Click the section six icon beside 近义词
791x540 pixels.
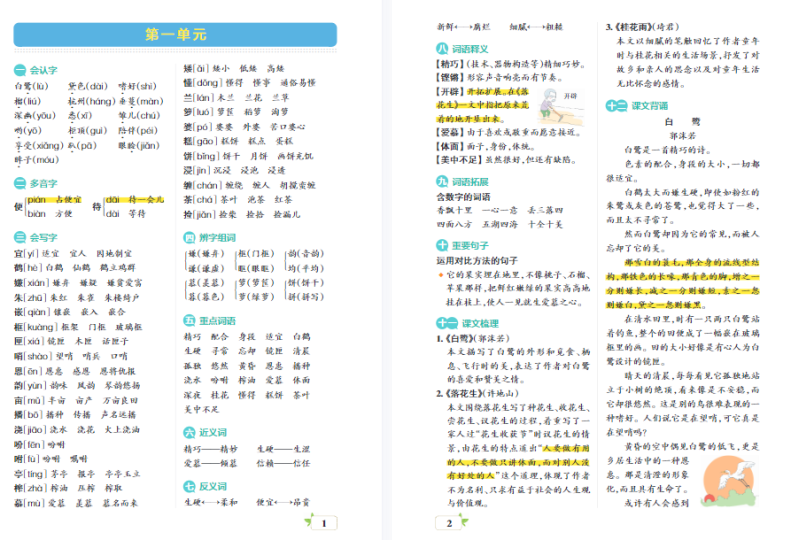point(189,432)
